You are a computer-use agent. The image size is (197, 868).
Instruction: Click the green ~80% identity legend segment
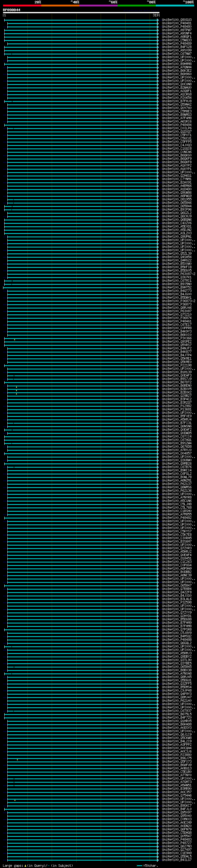137,6
